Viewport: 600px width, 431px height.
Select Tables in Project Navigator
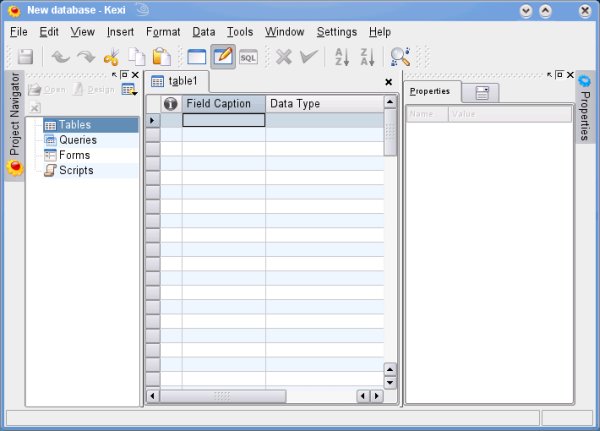point(91,125)
